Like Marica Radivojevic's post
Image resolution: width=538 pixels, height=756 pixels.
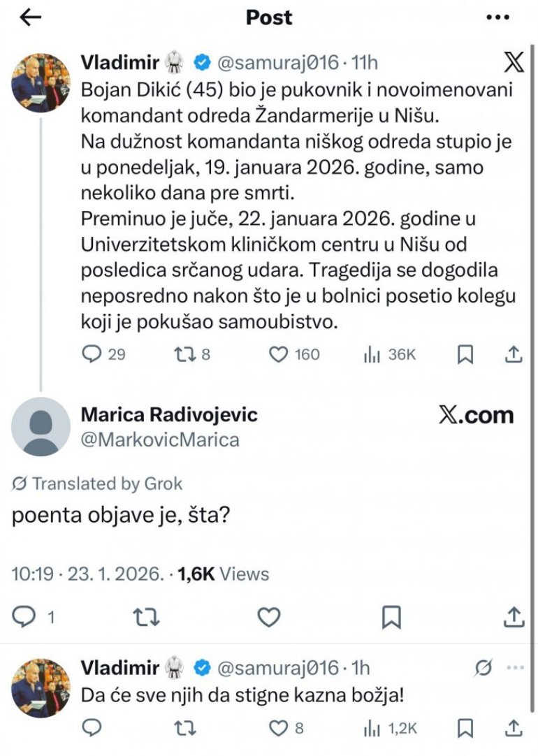point(269,616)
